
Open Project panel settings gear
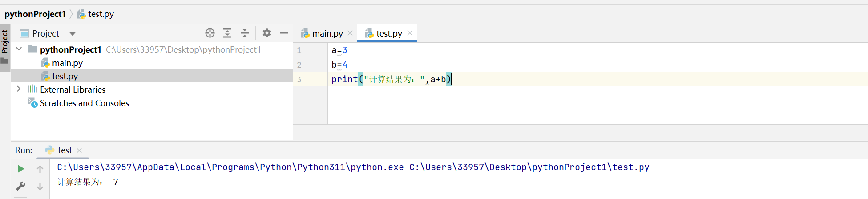[x=267, y=33]
